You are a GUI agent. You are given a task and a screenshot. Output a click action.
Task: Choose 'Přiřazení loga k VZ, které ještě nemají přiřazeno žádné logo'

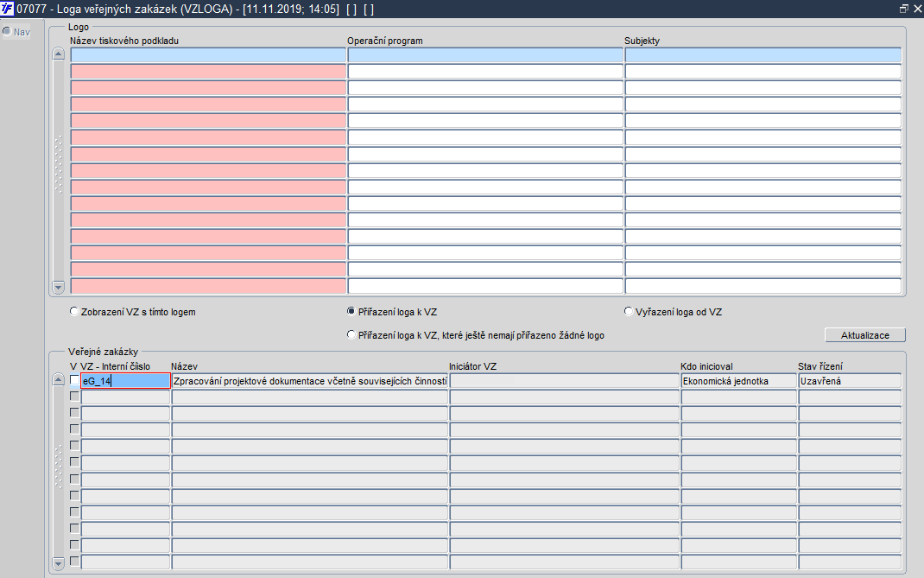pos(351,334)
